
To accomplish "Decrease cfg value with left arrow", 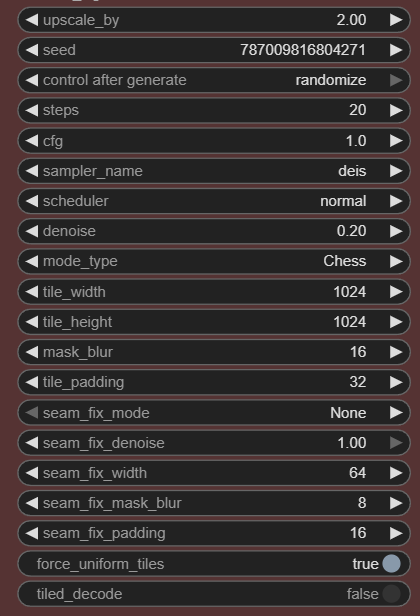I will (x=32, y=141).
